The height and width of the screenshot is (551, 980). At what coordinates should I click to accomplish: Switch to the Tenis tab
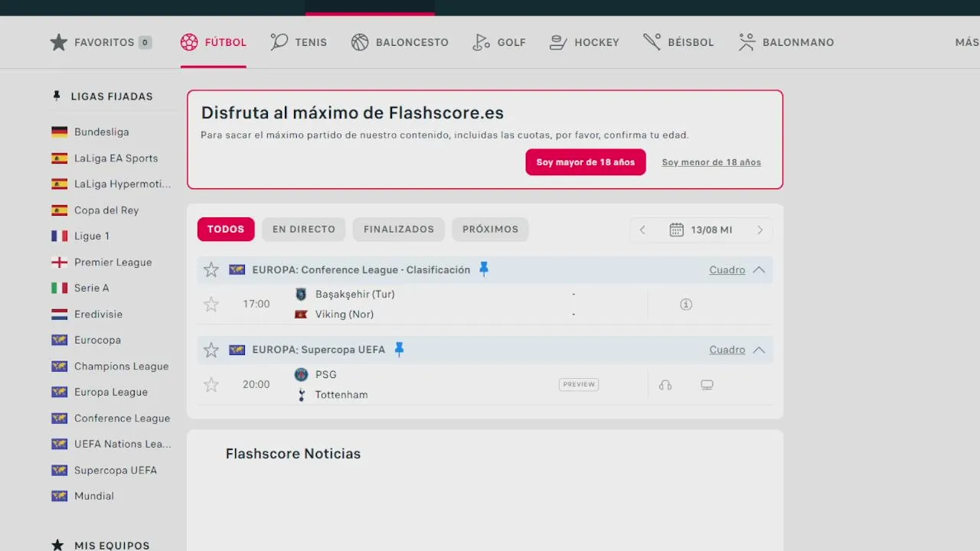(x=299, y=42)
